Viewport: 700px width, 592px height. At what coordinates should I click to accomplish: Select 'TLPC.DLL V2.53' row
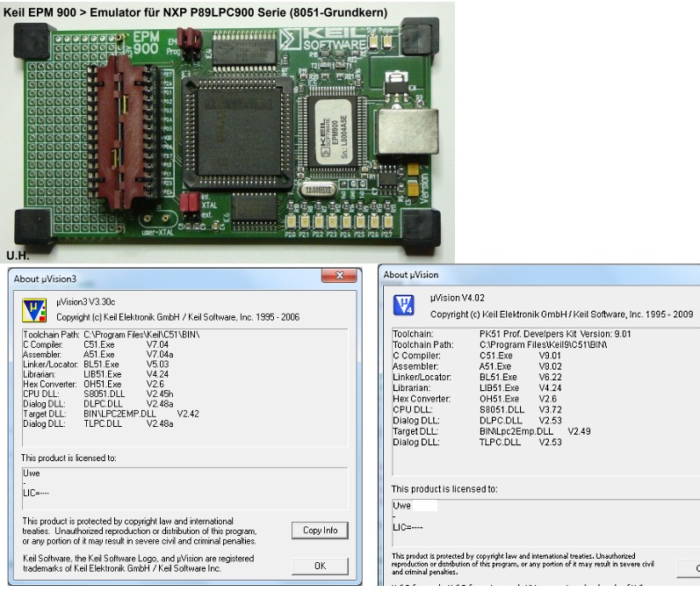click(x=477, y=443)
